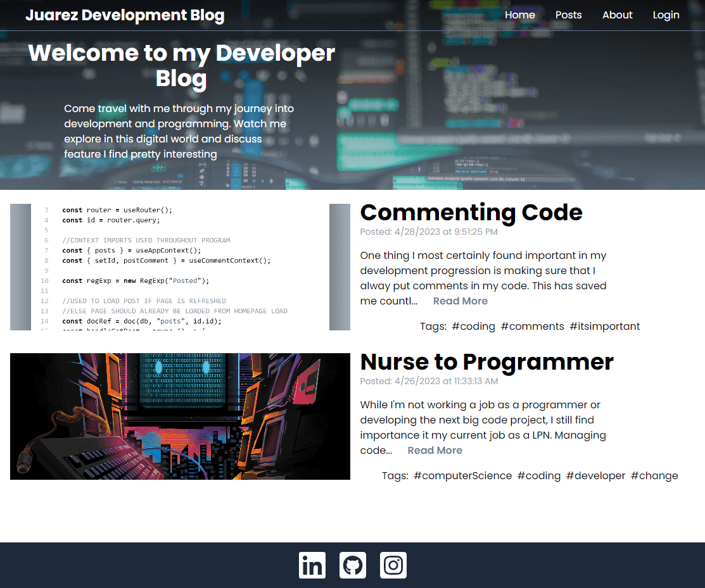This screenshot has height=588, width=705.
Task: Select the #comments tag
Action: (532, 327)
